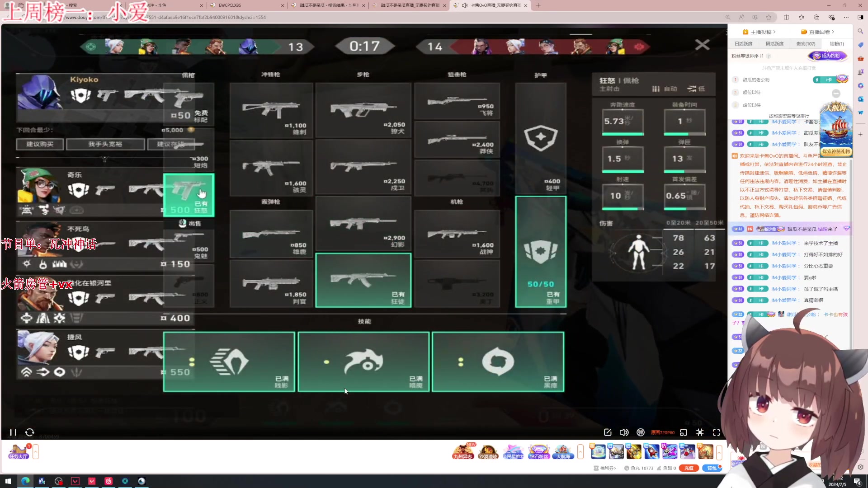Screen dimensions: 868x488
Task: Click the 充值 recharge button
Action: (689, 468)
